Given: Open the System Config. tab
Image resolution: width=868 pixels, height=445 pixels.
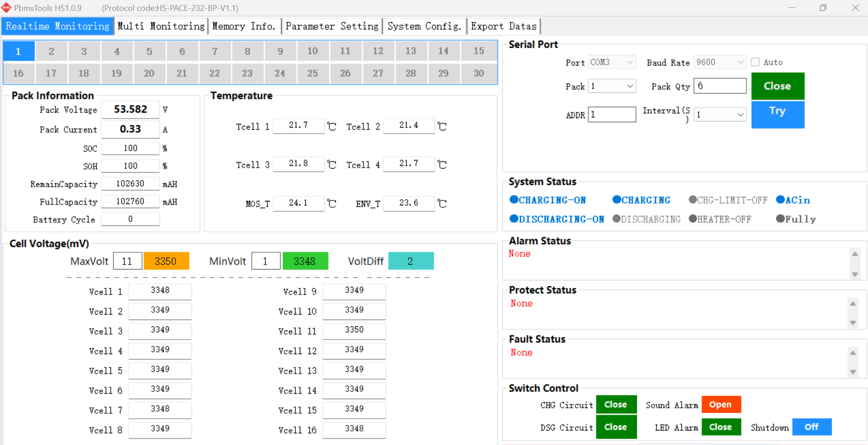Looking at the screenshot, I should click(x=425, y=26).
